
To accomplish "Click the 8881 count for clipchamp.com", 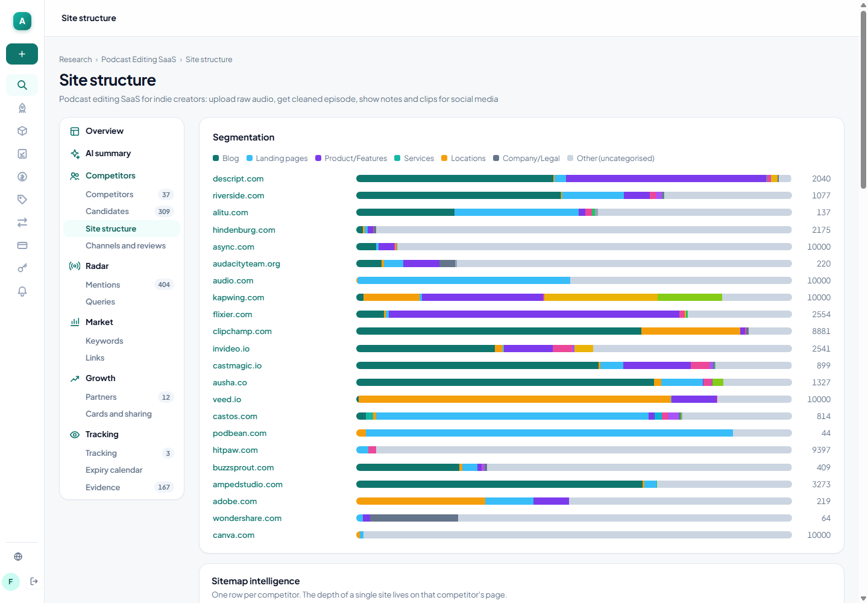I will pyautogui.click(x=821, y=331).
